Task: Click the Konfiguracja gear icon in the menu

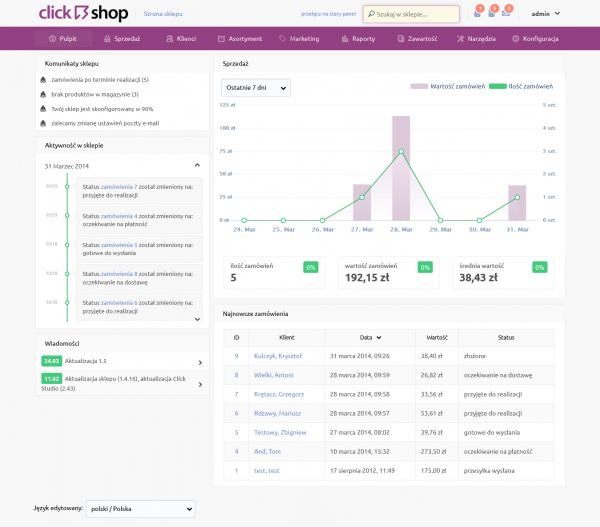Action: coord(515,39)
